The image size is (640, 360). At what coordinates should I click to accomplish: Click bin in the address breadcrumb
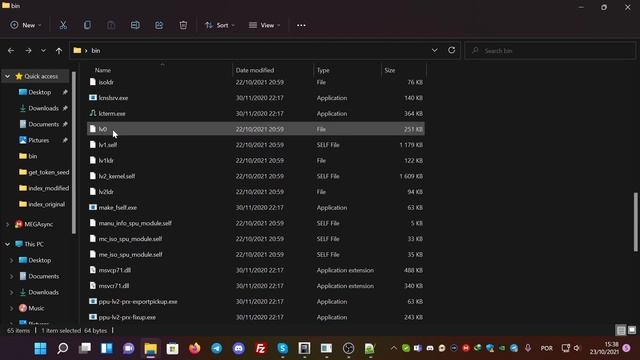point(96,51)
